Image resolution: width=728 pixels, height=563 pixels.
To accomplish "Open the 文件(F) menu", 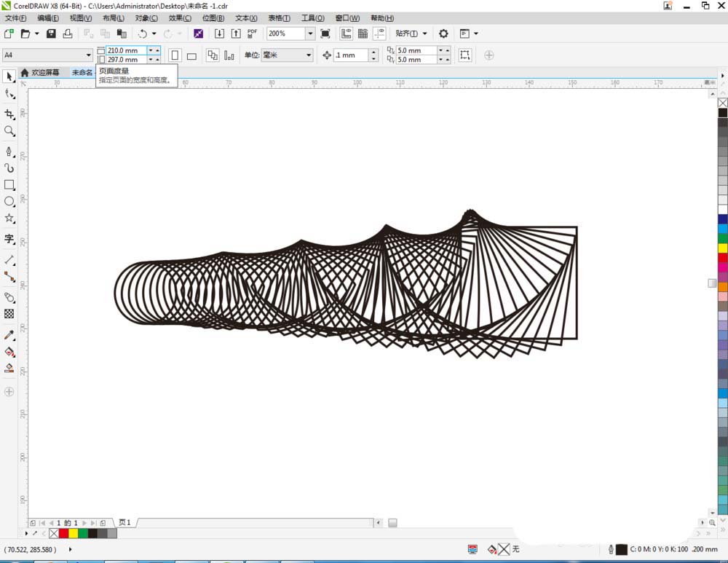I will [x=15, y=18].
